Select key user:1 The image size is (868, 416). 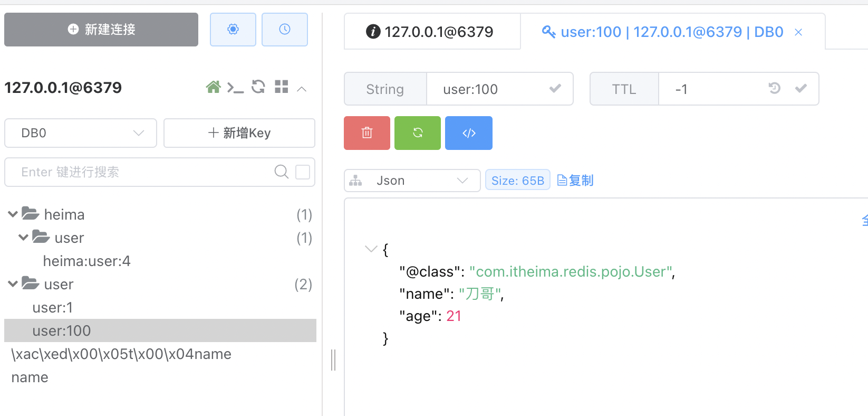click(53, 307)
